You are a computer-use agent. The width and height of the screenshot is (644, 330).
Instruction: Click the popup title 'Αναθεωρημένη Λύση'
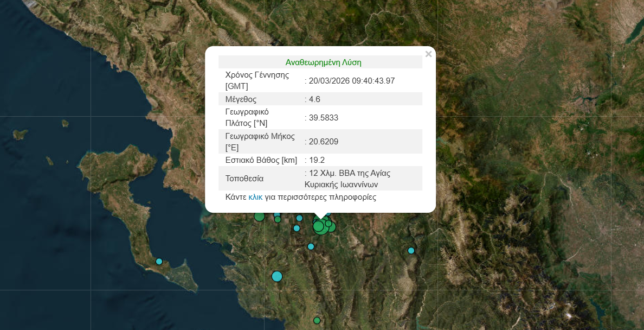tap(323, 62)
